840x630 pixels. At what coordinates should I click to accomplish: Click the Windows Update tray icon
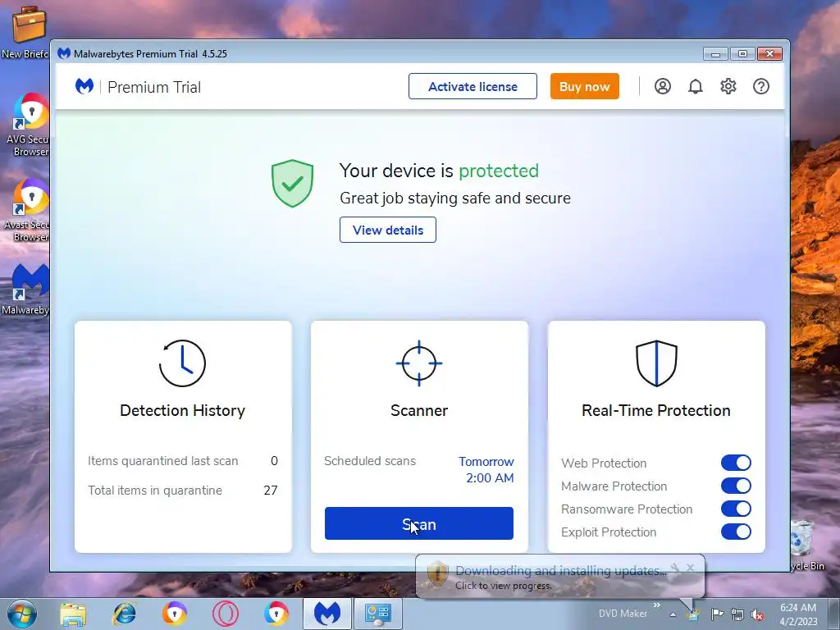(693, 614)
